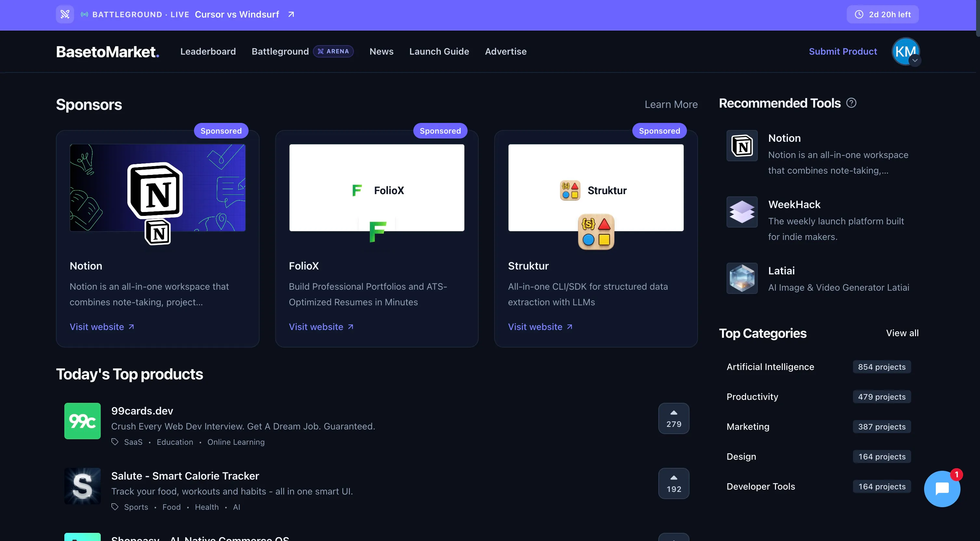980x541 pixels.
Task: Open the Launch Guide nav item
Action: 439,51
